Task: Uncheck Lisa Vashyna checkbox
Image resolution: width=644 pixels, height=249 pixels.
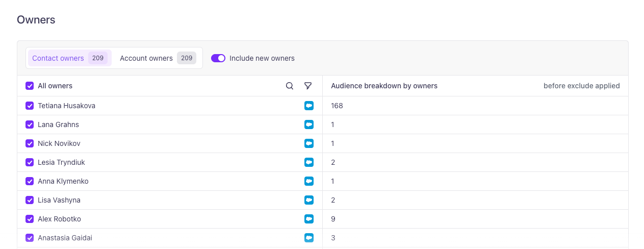Action: (30, 200)
